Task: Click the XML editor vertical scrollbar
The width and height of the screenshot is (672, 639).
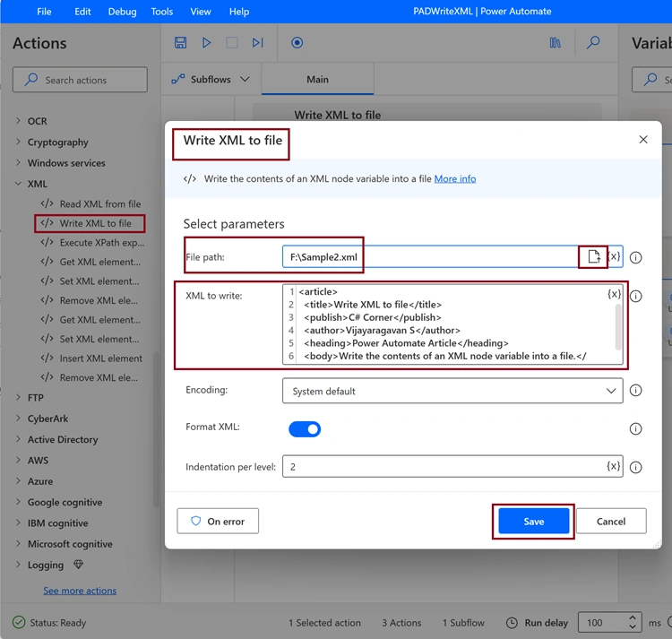Action: click(618, 326)
